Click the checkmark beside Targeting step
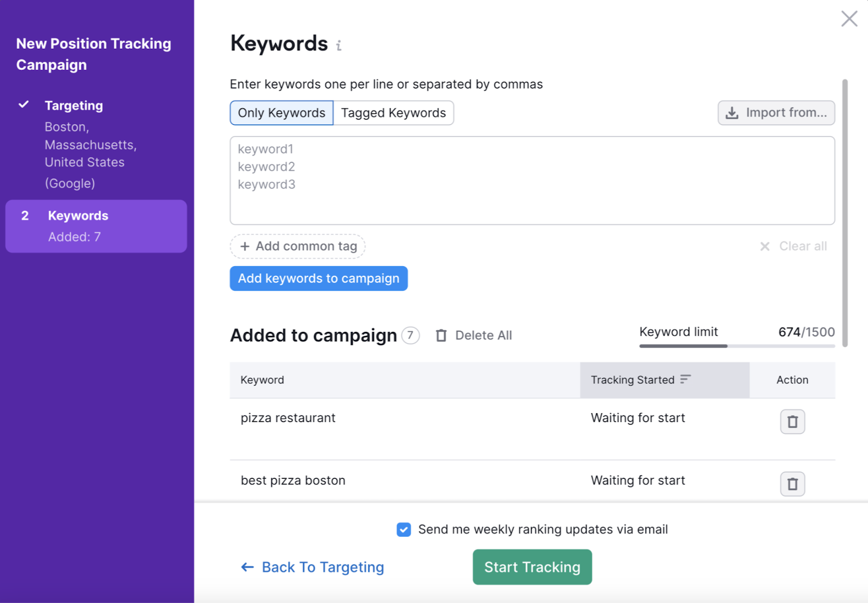 pyautogui.click(x=23, y=105)
